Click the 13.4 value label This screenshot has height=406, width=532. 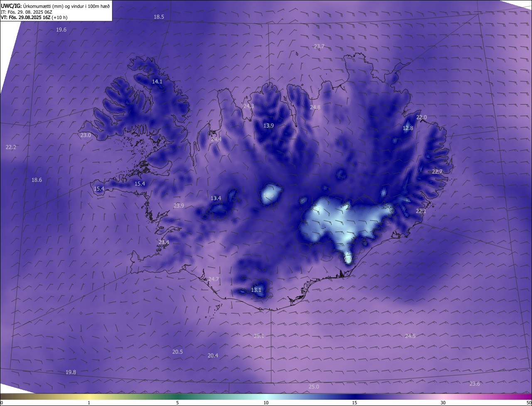tap(216, 198)
